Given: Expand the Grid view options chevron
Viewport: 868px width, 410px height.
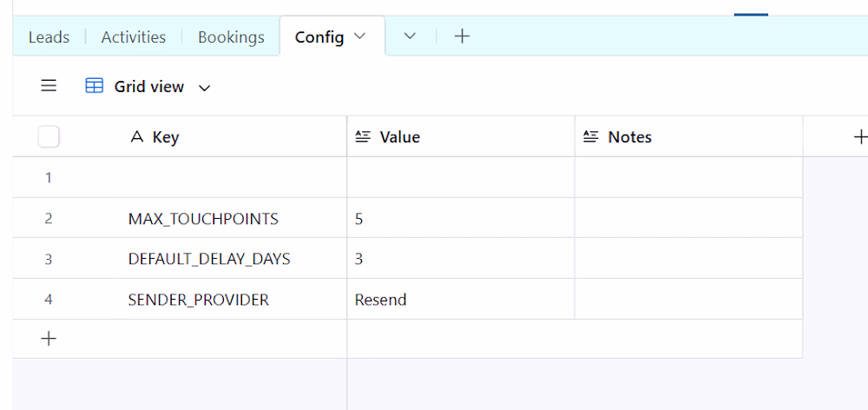Looking at the screenshot, I should (205, 87).
